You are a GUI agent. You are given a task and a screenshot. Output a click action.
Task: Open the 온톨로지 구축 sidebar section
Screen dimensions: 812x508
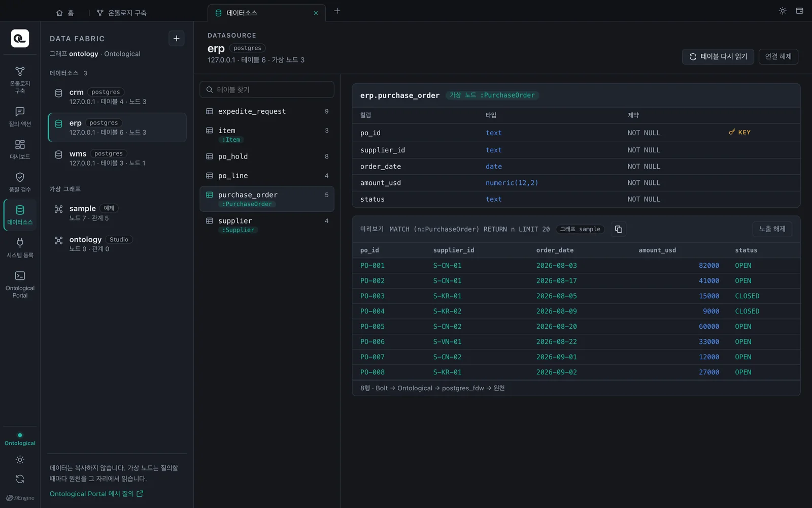(x=20, y=80)
